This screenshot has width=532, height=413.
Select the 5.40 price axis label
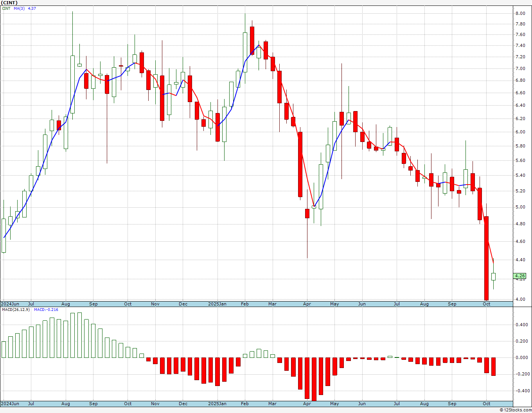(520, 176)
